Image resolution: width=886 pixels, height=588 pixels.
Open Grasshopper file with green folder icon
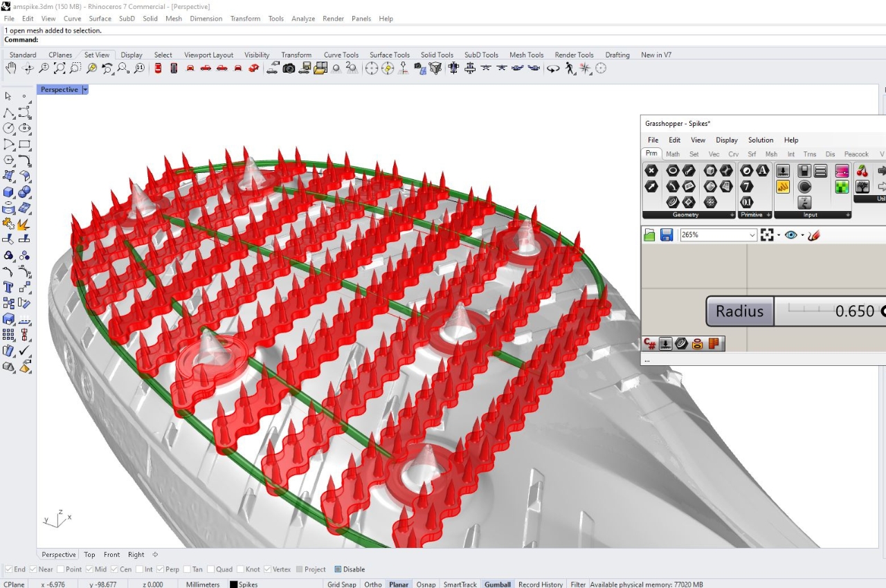(649, 235)
